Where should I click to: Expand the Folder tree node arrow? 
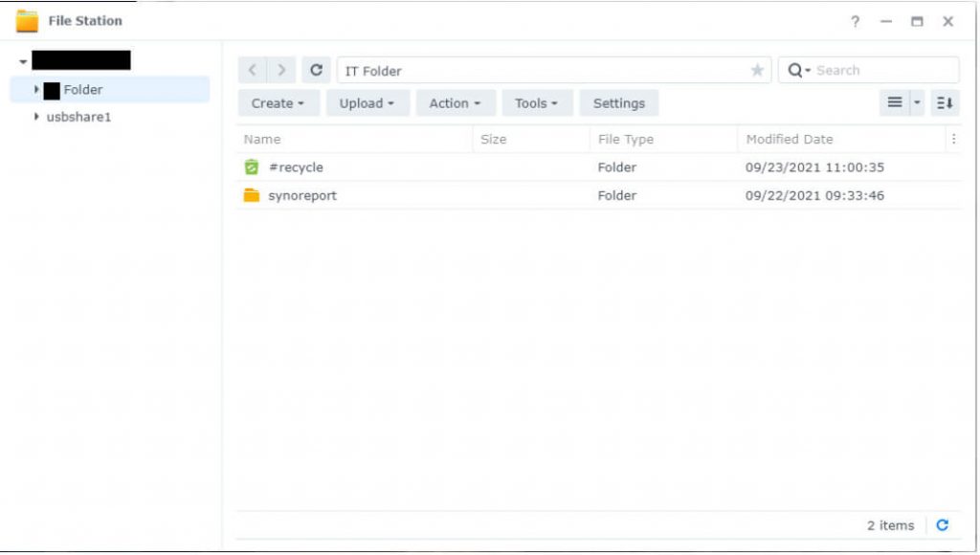tap(36, 89)
